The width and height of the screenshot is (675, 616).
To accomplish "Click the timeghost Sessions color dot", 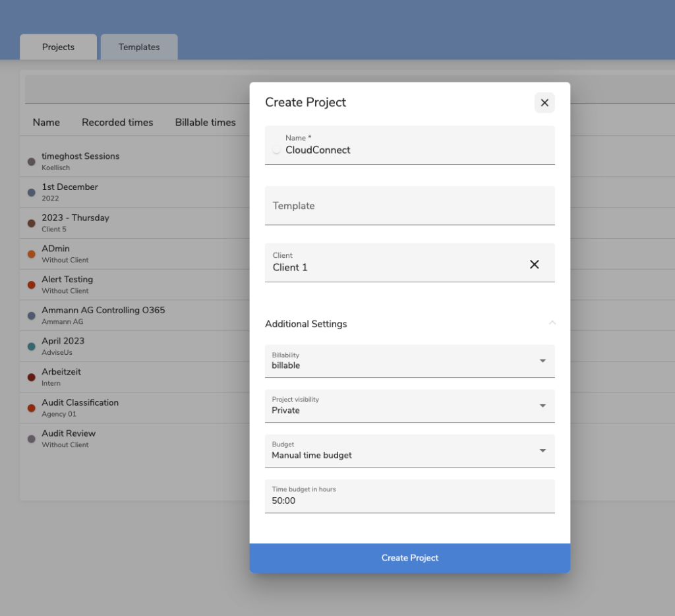I will 31,162.
